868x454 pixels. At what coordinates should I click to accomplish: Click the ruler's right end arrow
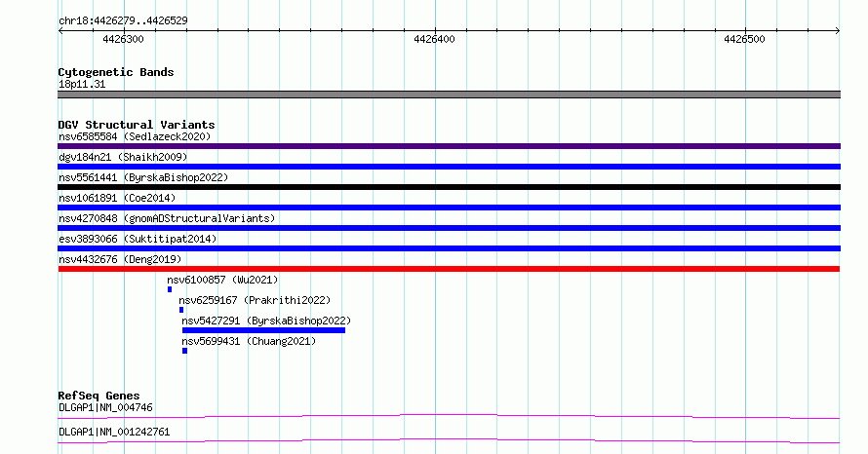(x=838, y=30)
